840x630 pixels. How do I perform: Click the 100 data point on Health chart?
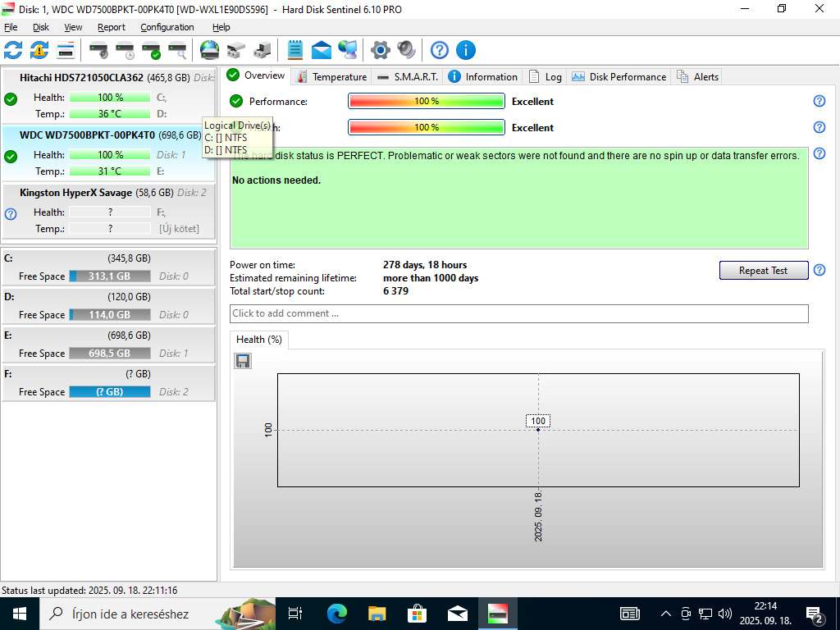(x=538, y=430)
